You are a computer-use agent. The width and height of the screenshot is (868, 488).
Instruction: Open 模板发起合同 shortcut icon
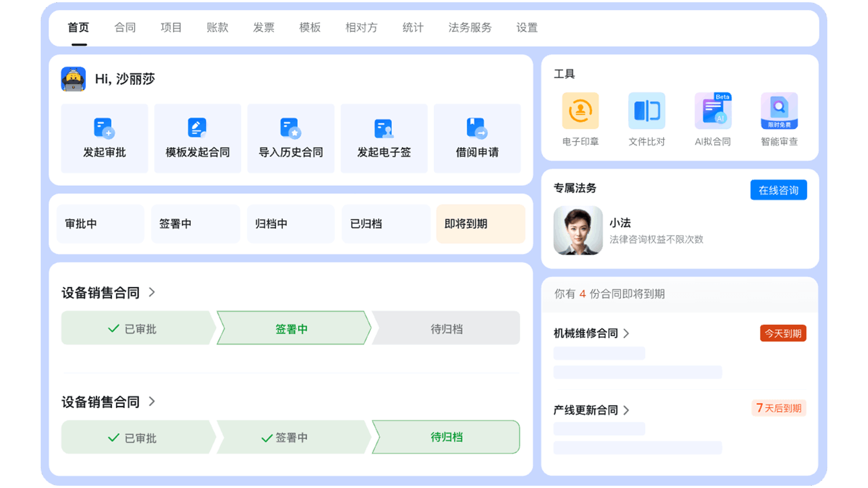tap(197, 128)
